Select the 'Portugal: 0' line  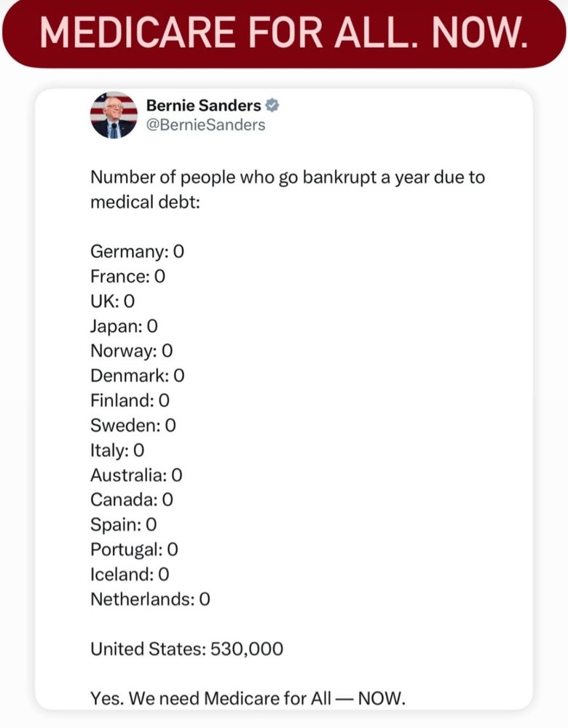pos(134,549)
